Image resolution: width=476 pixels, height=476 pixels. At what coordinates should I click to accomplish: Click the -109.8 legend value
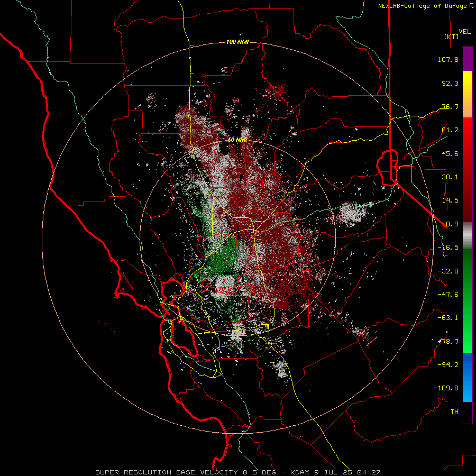446,388
